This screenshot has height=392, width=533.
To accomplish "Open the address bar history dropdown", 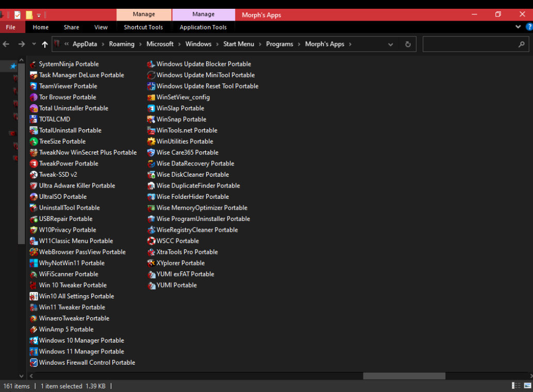I will point(391,44).
